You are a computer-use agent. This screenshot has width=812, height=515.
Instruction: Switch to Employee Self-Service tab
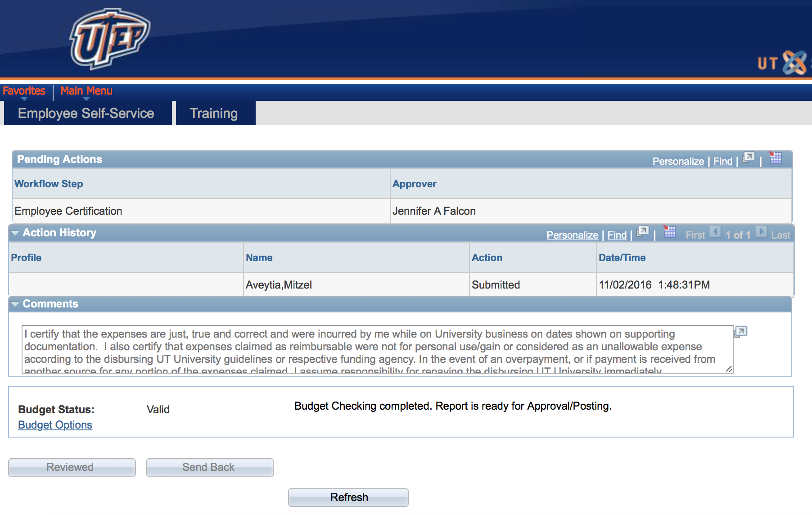[x=88, y=113]
